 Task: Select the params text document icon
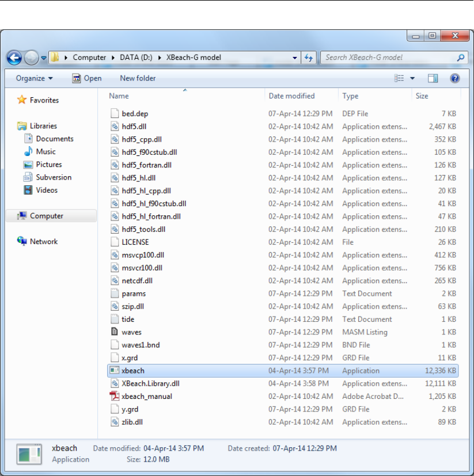pyautogui.click(x=115, y=293)
